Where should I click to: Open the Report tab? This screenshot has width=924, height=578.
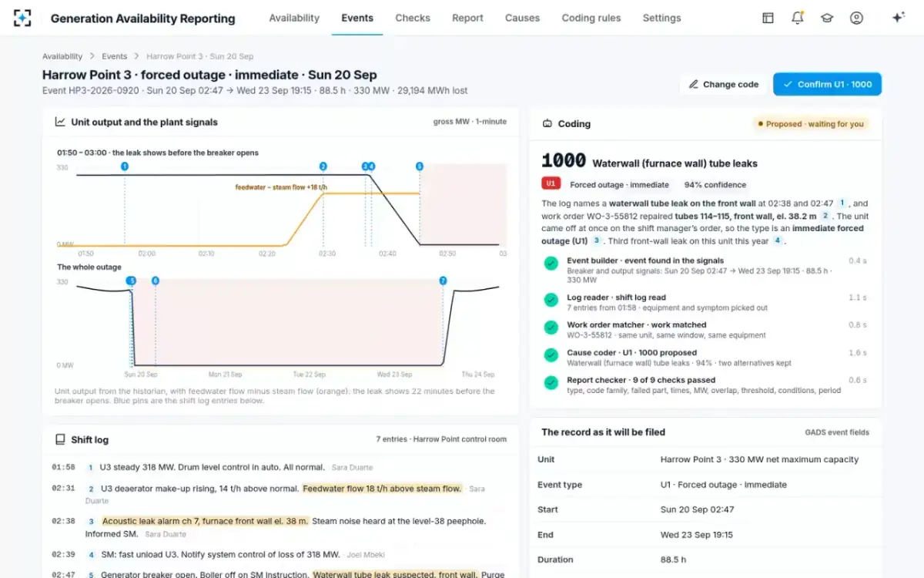coord(467,18)
